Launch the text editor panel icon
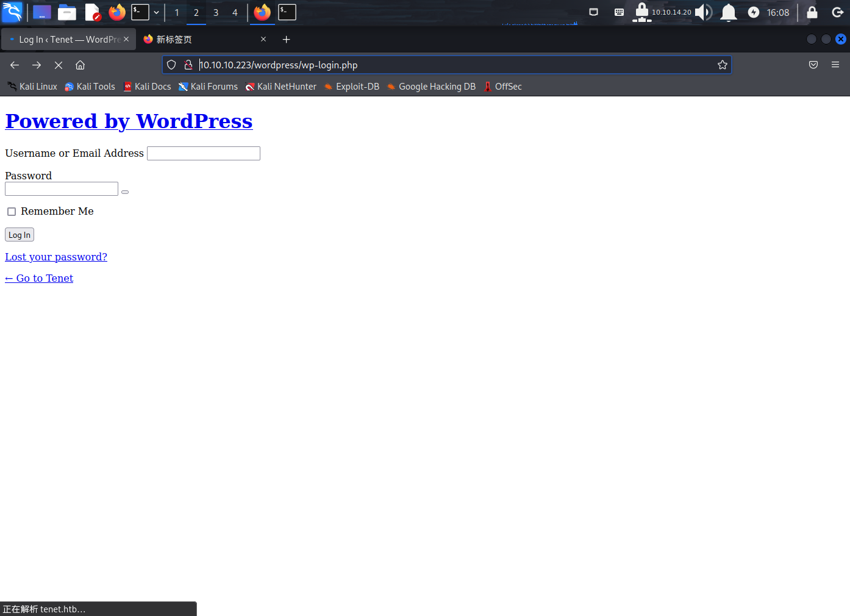 click(92, 12)
